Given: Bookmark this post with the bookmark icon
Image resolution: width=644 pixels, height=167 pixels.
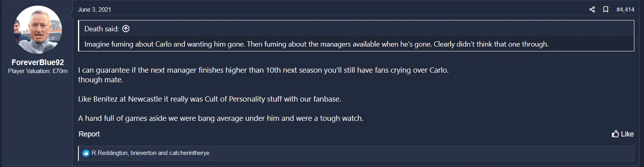Looking at the screenshot, I should point(605,9).
